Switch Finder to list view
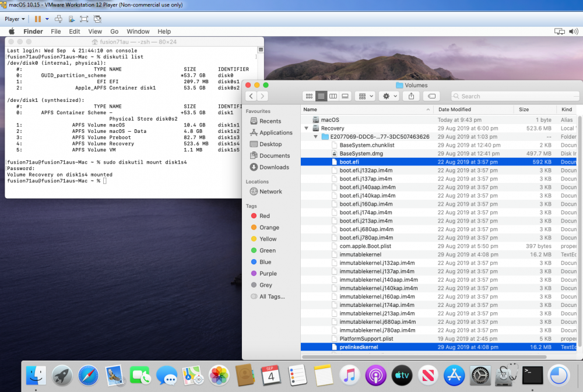Viewport: 583px width, 392px height. coord(321,96)
